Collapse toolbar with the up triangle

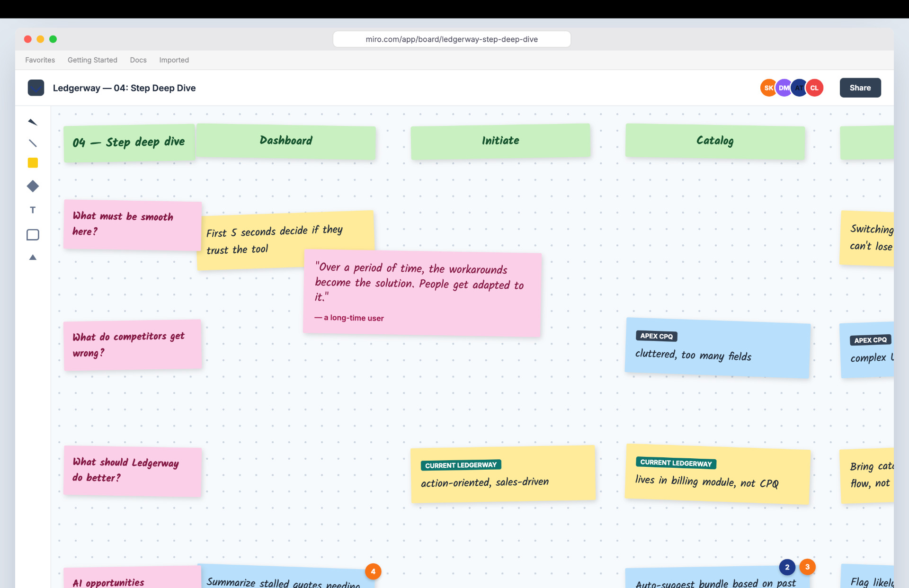pyautogui.click(x=33, y=258)
